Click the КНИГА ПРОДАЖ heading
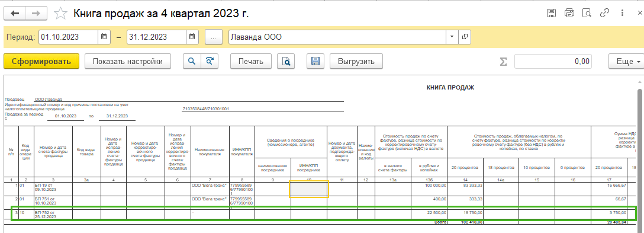Image resolution: width=644 pixels, height=233 pixels. point(450,88)
